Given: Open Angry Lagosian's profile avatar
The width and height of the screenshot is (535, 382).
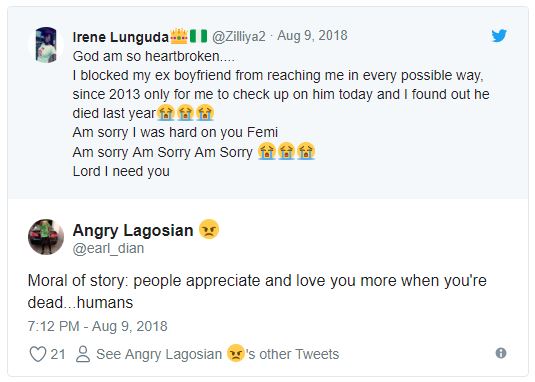Looking at the screenshot, I should pyautogui.click(x=46, y=237).
